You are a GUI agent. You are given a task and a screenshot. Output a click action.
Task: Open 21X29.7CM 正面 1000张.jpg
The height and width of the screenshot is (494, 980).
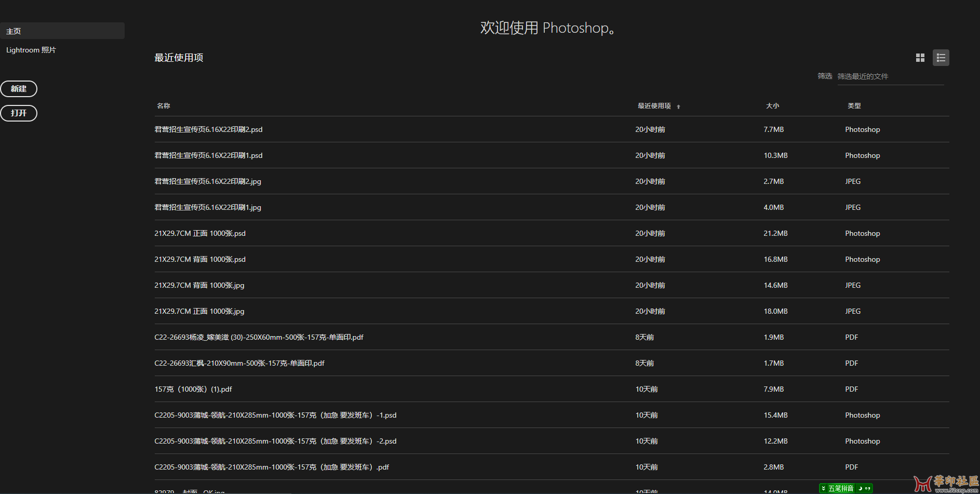click(x=199, y=311)
